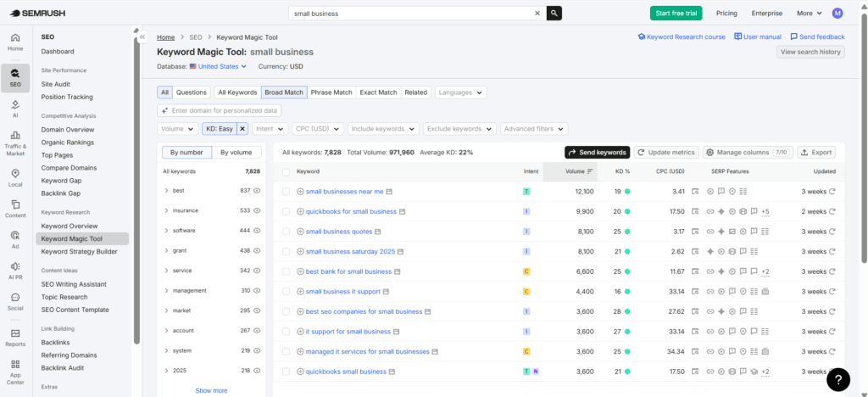This screenshot has height=397, width=868.
Task: Check the 'small businesses near me' row
Action: 287,192
